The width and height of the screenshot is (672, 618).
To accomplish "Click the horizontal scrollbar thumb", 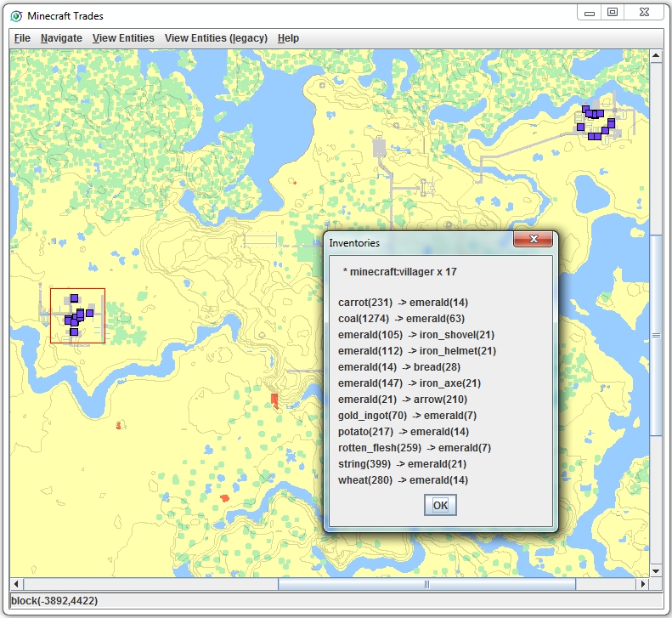I will click(426, 584).
